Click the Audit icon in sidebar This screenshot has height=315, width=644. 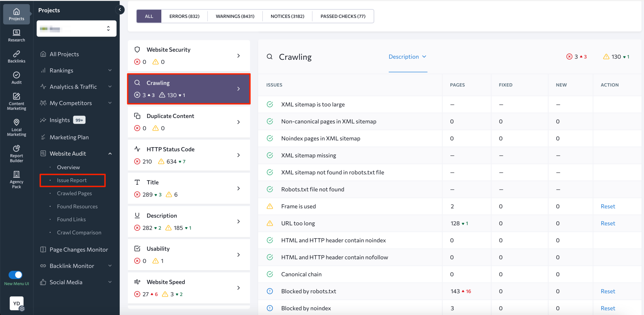tap(16, 77)
